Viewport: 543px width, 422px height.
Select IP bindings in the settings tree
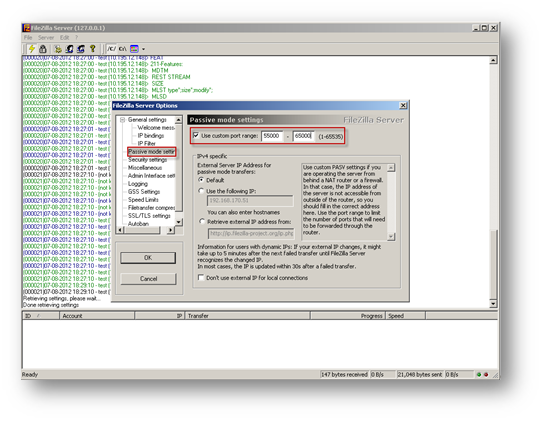(151, 136)
